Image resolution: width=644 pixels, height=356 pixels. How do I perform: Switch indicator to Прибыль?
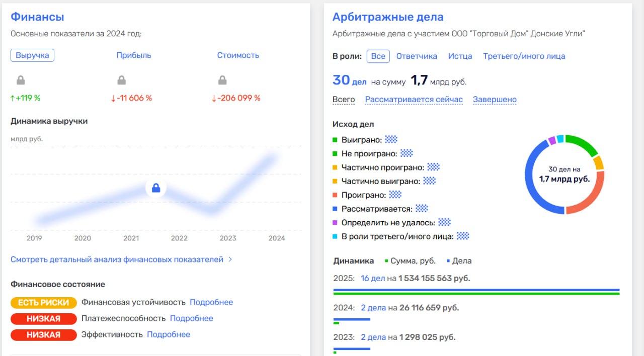tap(134, 55)
